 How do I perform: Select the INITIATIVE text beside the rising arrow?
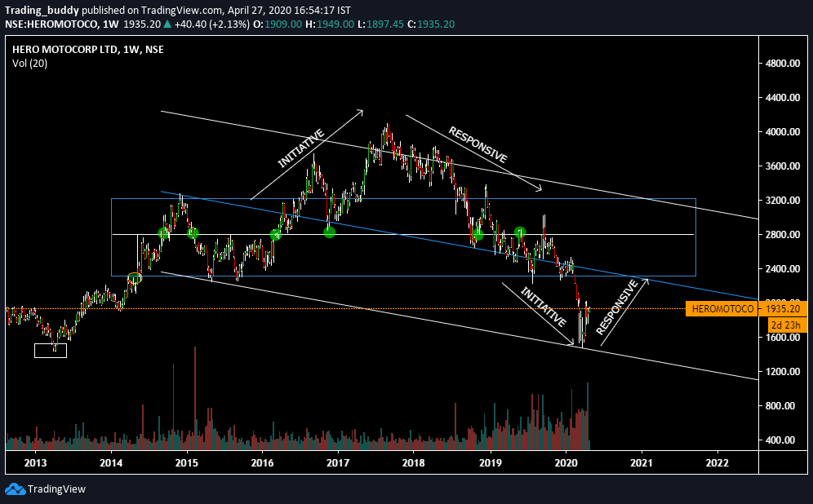pos(301,148)
